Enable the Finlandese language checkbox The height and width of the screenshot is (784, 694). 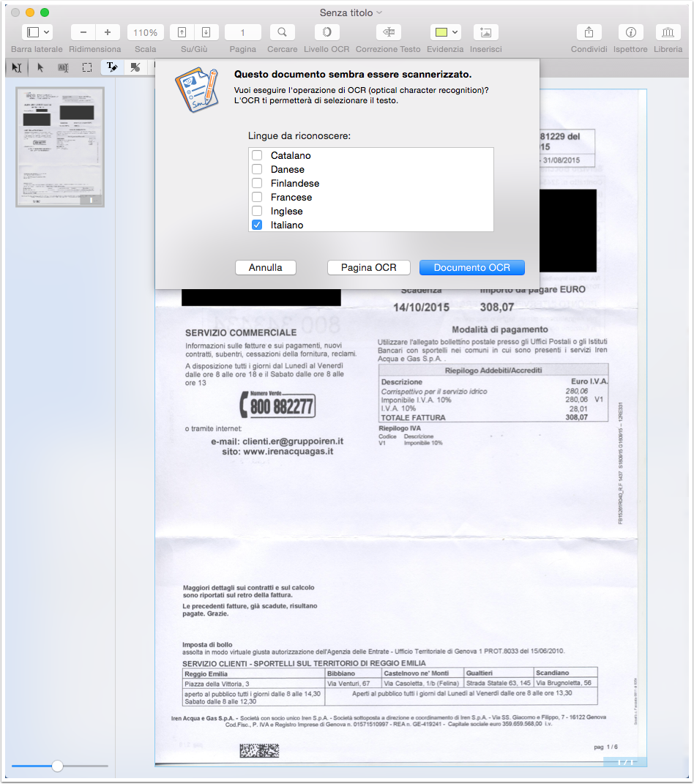tap(257, 183)
